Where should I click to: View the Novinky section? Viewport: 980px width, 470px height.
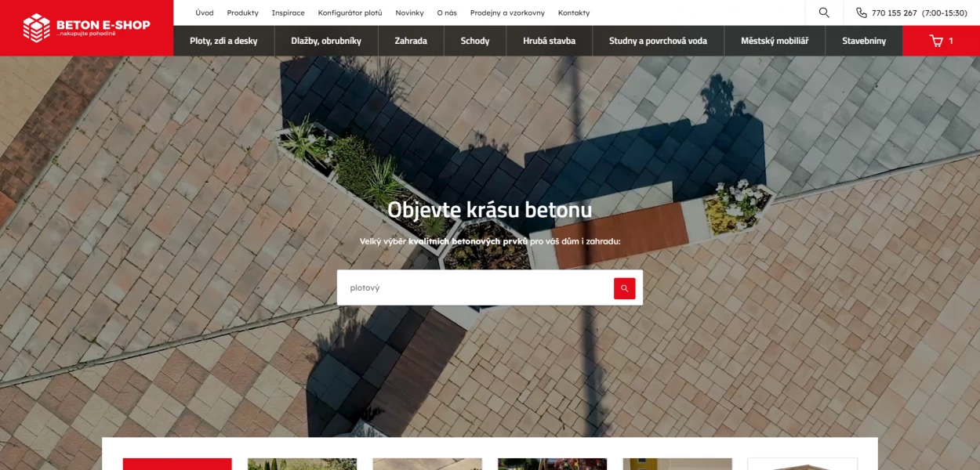(x=409, y=13)
